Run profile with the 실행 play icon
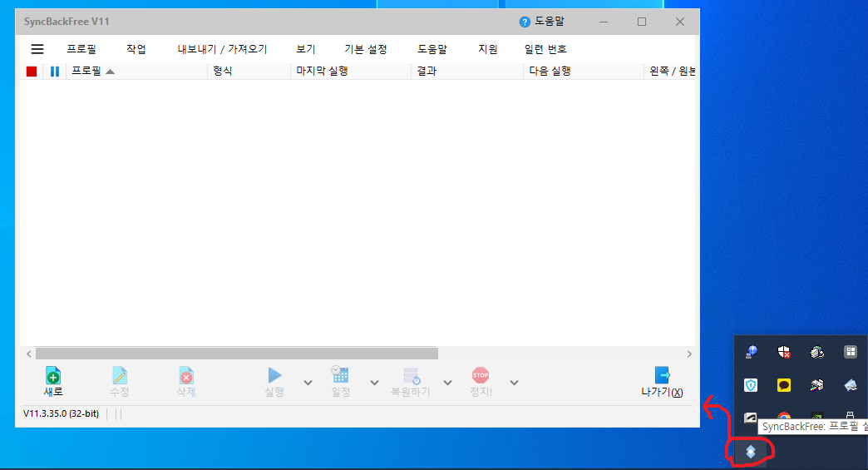The width and height of the screenshot is (868, 470). point(274,375)
